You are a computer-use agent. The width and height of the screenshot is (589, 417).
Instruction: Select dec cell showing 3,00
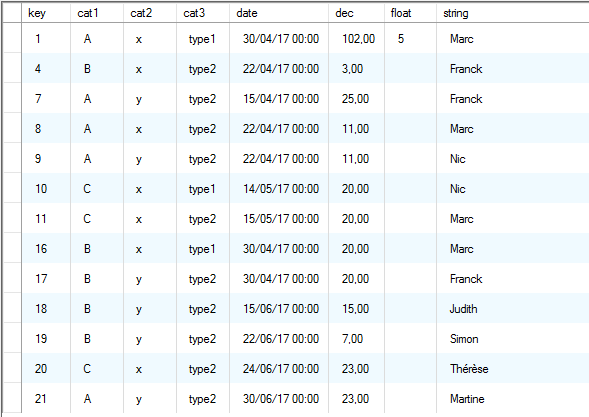point(356,68)
